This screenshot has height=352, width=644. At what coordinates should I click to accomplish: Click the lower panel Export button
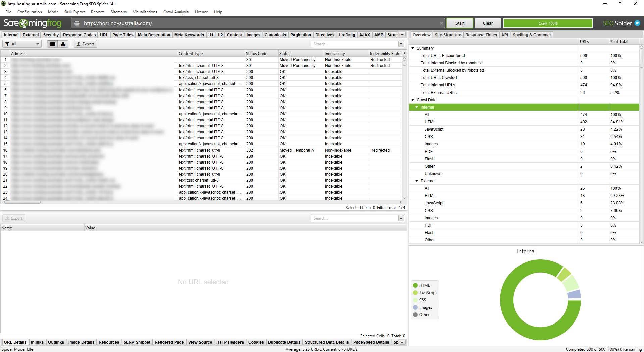14,218
